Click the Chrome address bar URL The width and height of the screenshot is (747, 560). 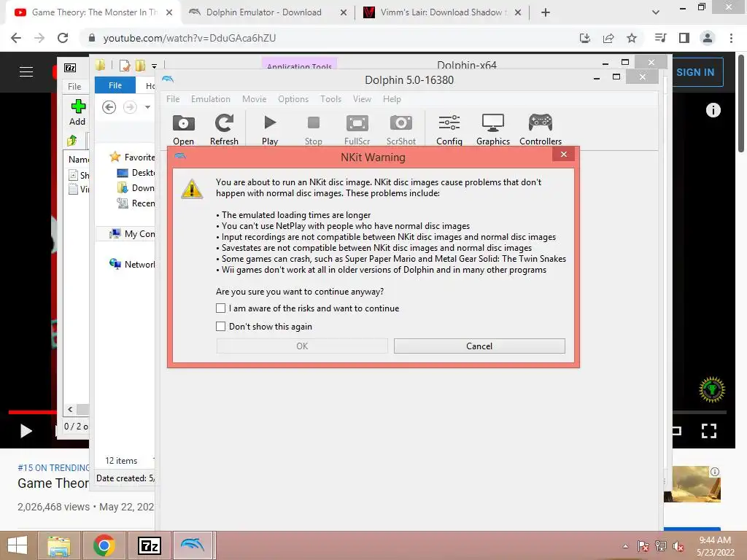pos(190,38)
